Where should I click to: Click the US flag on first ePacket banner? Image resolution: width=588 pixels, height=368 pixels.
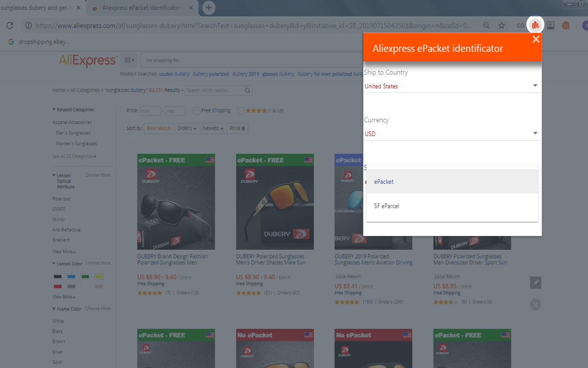(210, 160)
